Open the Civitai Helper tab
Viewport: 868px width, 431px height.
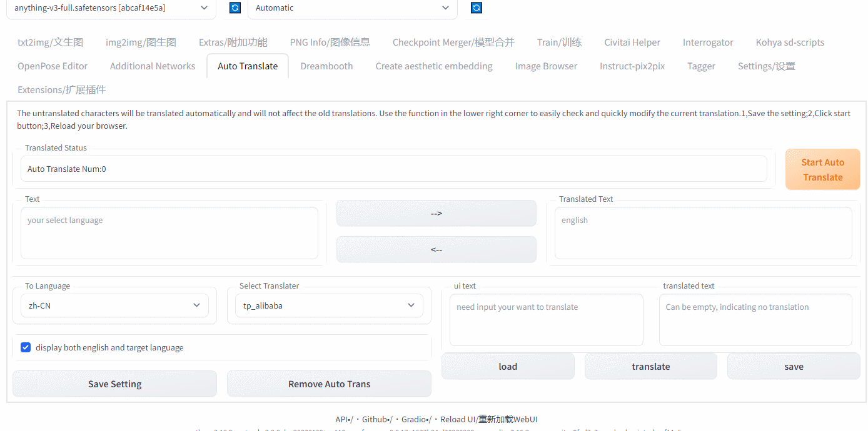[632, 42]
